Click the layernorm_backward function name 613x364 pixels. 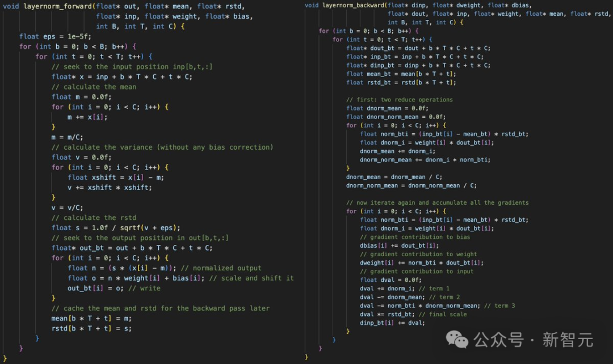point(354,5)
